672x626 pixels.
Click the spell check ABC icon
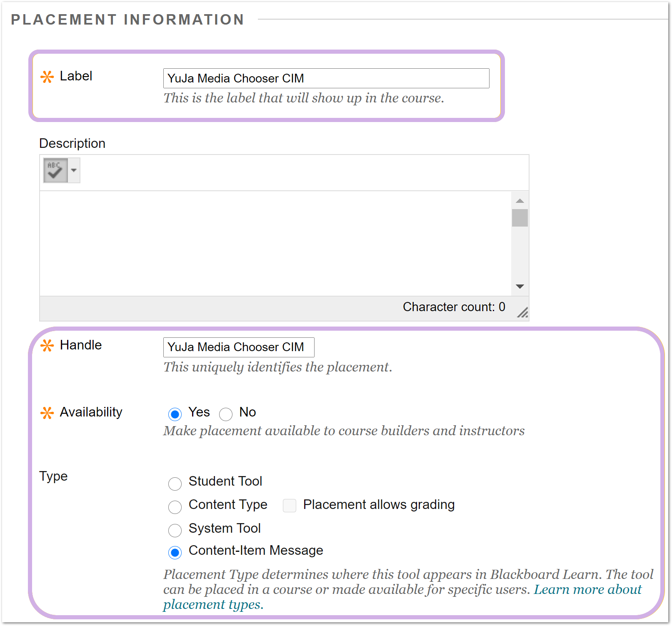tap(55, 170)
